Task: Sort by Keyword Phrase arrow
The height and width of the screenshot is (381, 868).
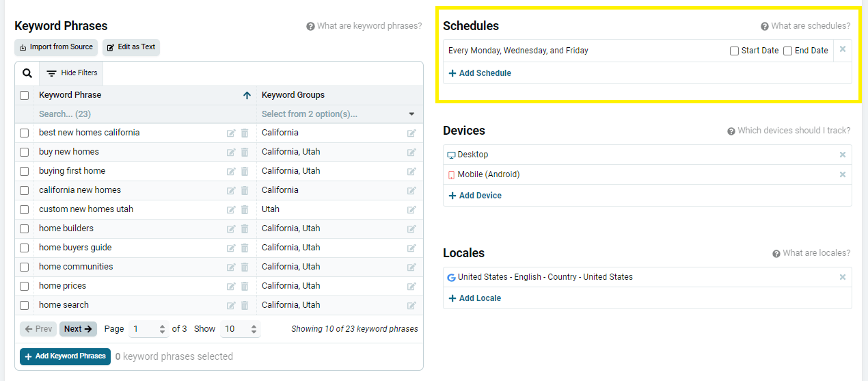Action: (247, 96)
